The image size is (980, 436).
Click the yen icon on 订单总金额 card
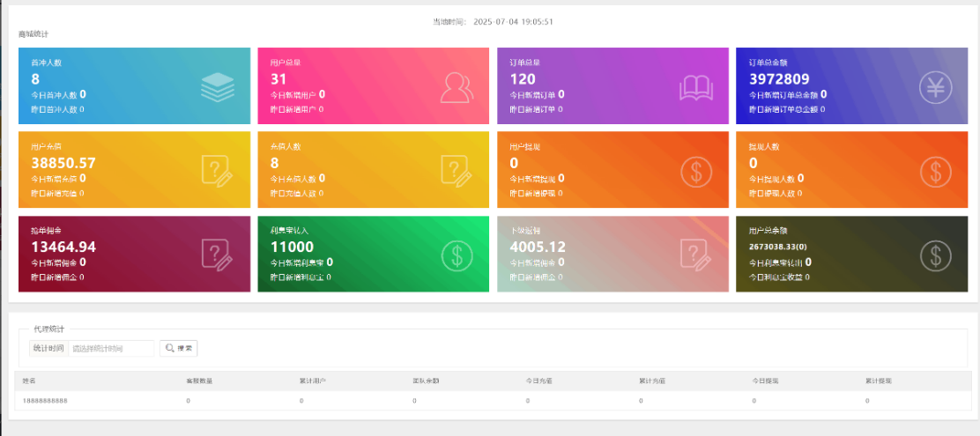[x=935, y=85]
